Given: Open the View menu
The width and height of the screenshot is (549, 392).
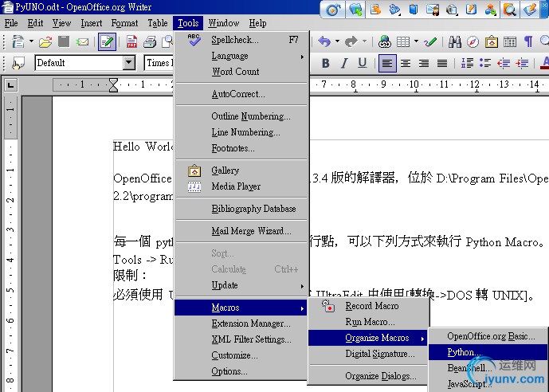Looking at the screenshot, I should pyautogui.click(x=61, y=23).
